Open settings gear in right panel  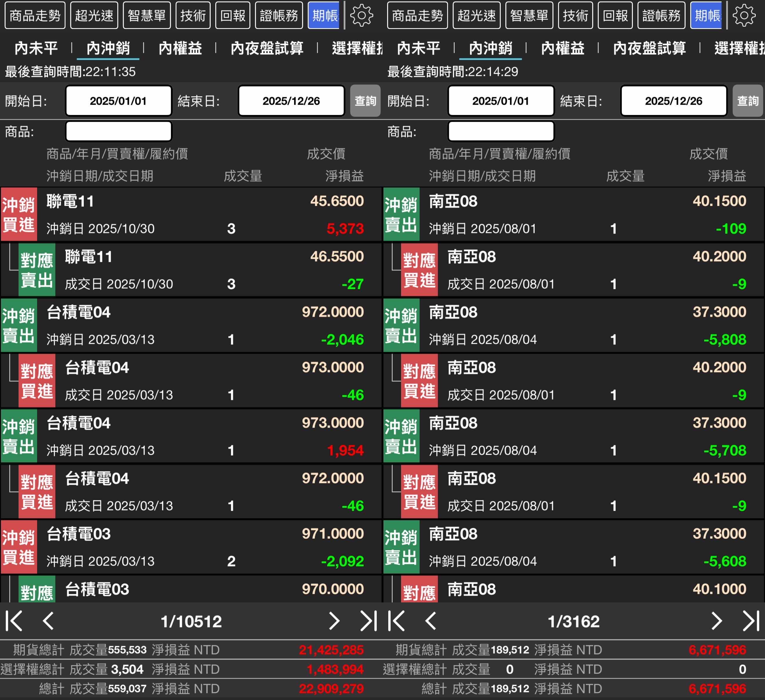tap(744, 16)
